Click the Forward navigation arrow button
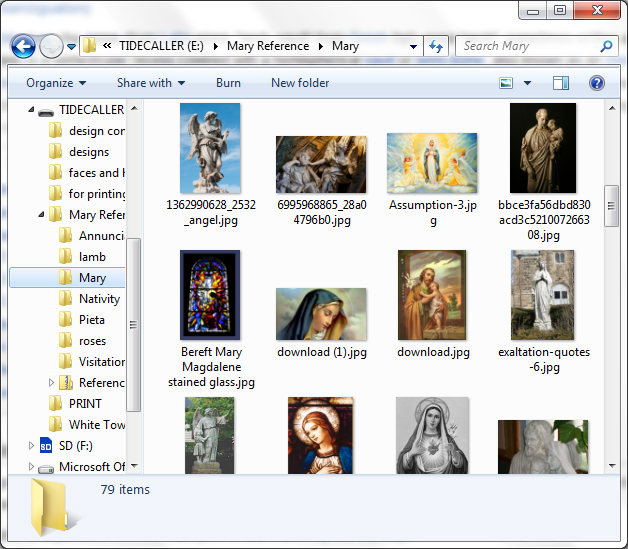This screenshot has height=549, width=628. pyautogui.click(x=51, y=46)
